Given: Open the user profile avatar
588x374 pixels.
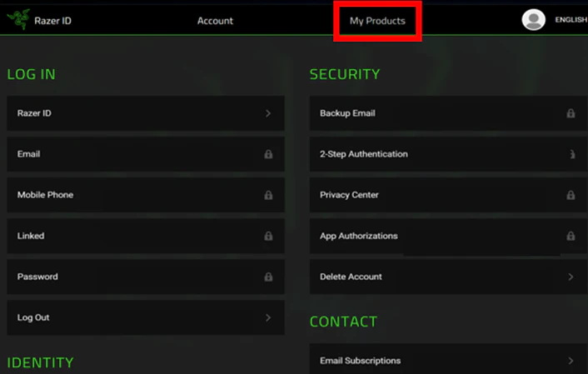Looking at the screenshot, I should click(x=533, y=20).
